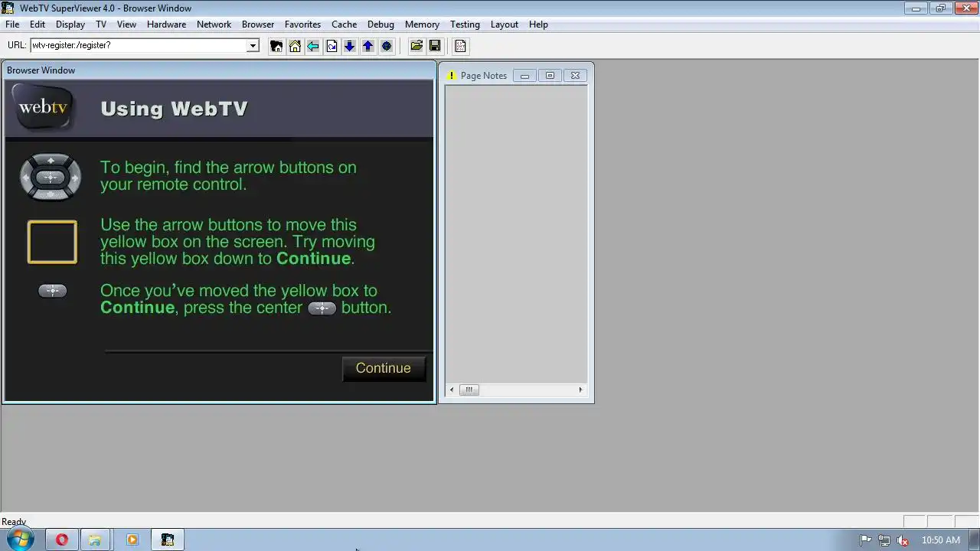Click the inline center button image in text
The height and width of the screenshot is (551, 980).
(322, 308)
